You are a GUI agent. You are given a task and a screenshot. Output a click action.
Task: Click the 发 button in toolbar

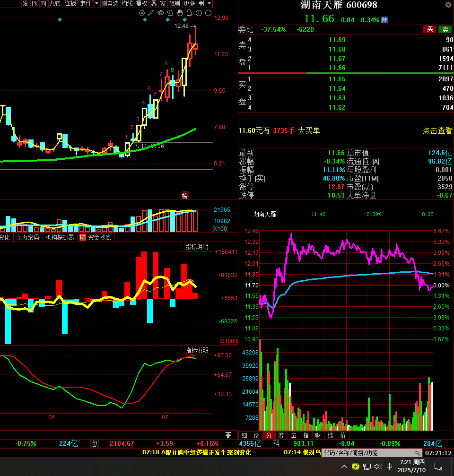coord(26,3)
